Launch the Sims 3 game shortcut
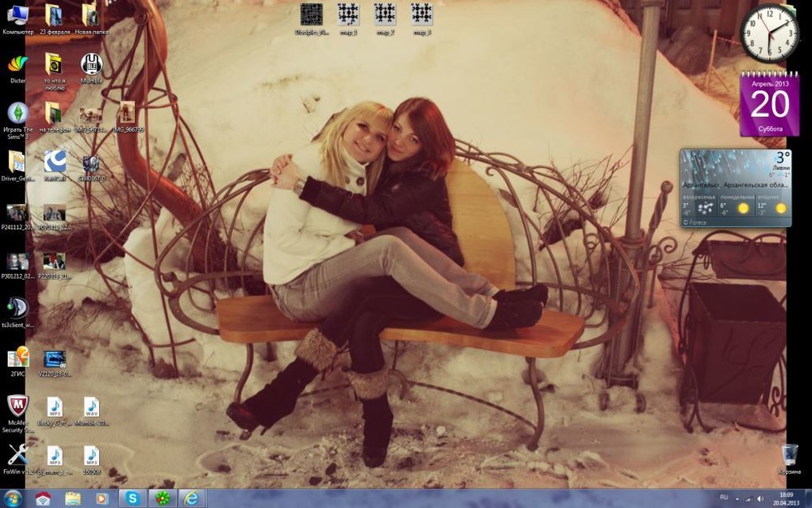Image resolution: width=812 pixels, height=508 pixels. click(x=17, y=113)
